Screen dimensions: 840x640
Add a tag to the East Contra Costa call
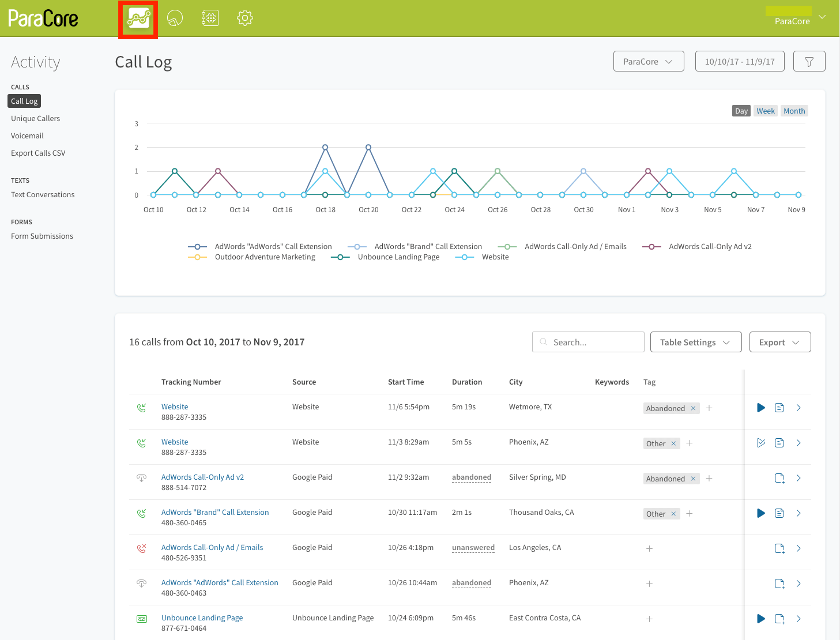pyautogui.click(x=649, y=619)
